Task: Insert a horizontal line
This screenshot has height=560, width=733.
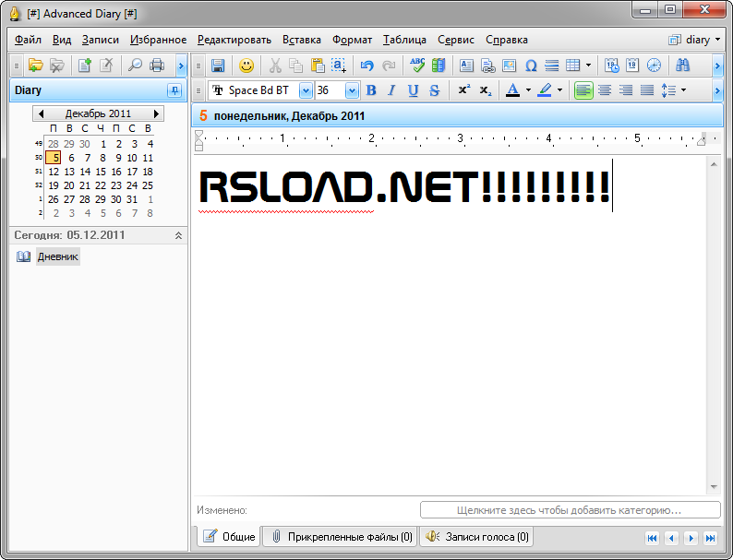Action: coord(552,66)
